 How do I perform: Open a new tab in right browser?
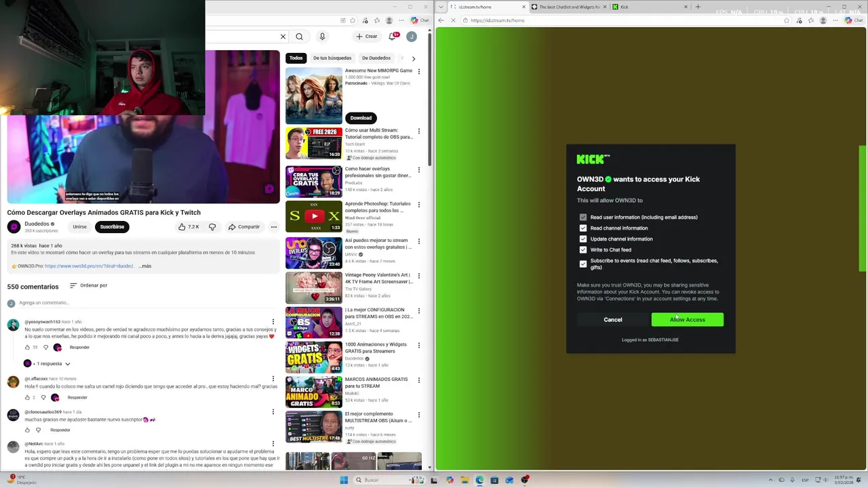click(x=698, y=7)
